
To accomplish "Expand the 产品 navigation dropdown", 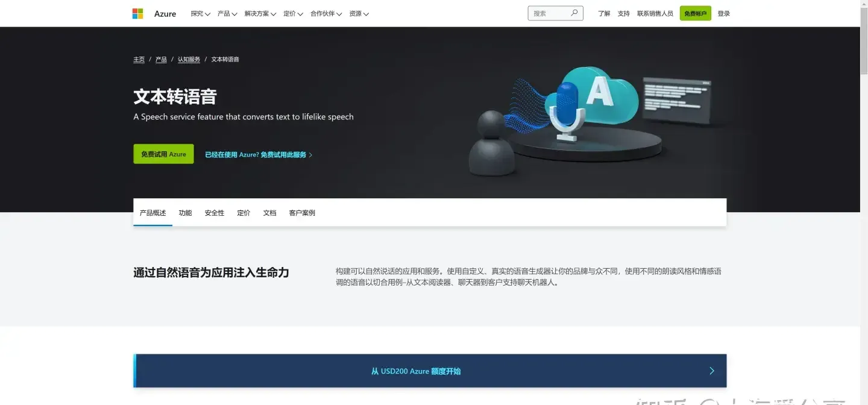I will pyautogui.click(x=227, y=14).
